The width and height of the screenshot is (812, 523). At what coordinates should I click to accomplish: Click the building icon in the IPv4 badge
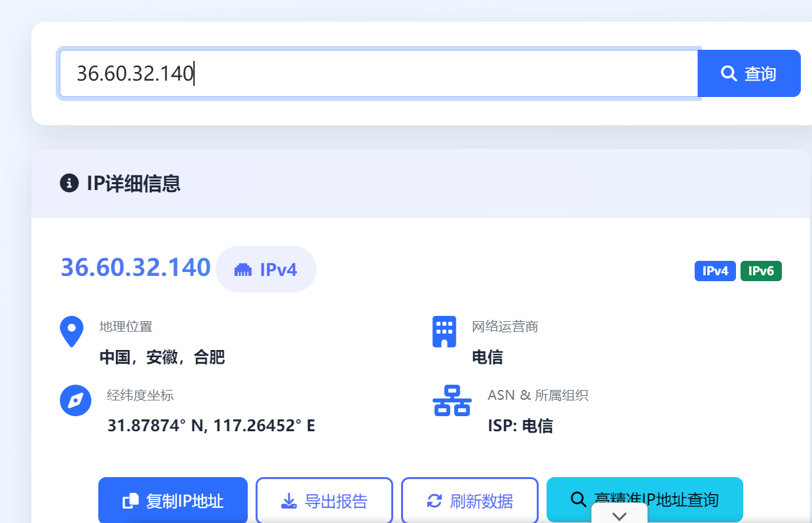pyautogui.click(x=244, y=269)
